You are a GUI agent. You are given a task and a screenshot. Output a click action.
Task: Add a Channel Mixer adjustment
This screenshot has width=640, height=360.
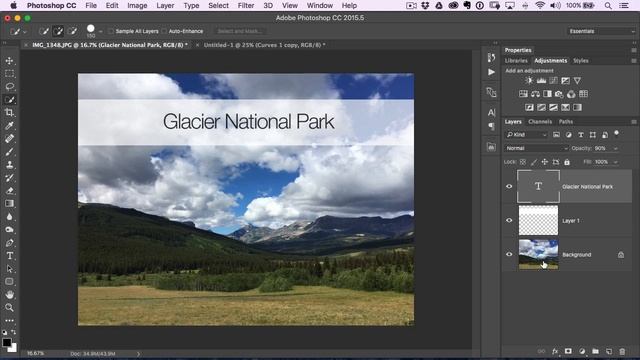click(x=571, y=94)
